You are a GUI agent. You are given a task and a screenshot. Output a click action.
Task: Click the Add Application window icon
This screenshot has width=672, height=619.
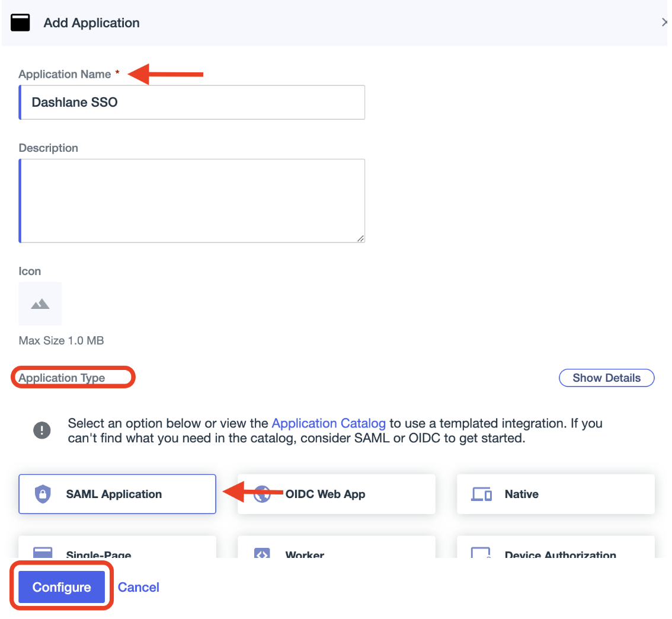tap(21, 23)
